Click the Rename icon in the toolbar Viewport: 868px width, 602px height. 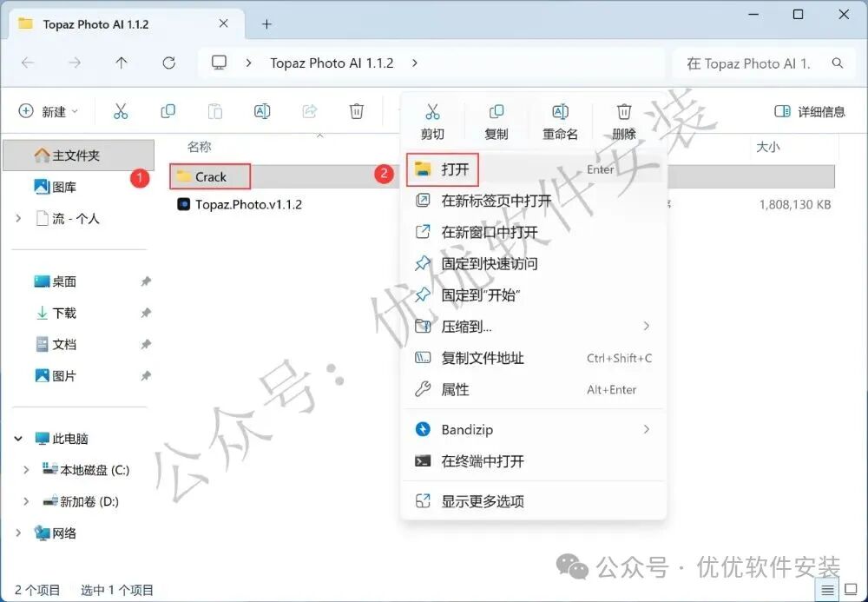(x=262, y=111)
